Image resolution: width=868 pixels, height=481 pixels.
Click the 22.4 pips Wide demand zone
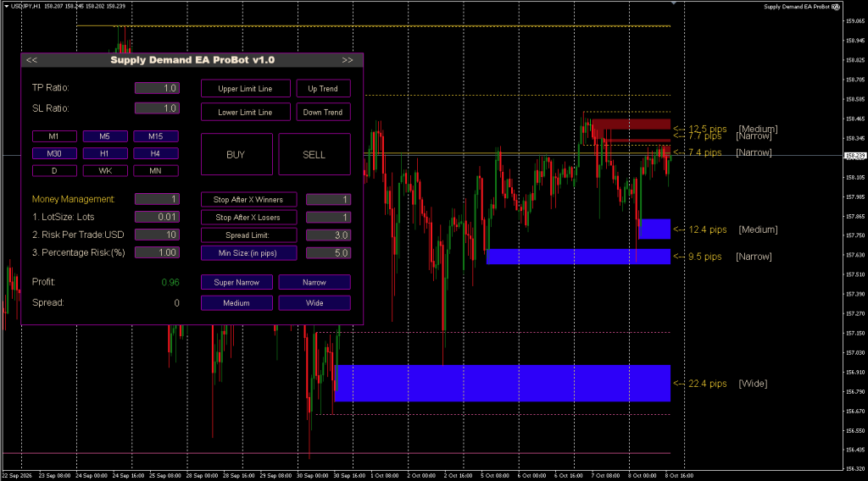click(503, 383)
